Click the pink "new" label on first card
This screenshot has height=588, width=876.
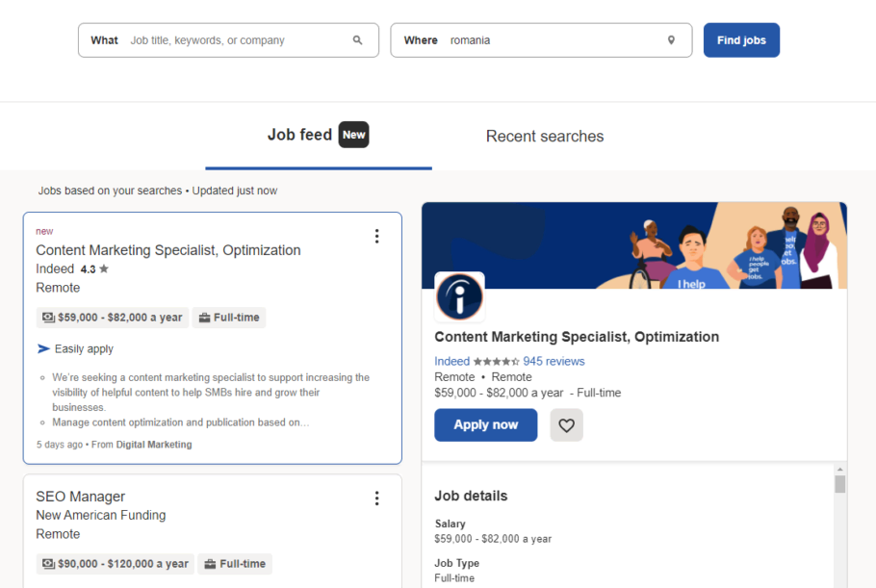[x=44, y=231]
